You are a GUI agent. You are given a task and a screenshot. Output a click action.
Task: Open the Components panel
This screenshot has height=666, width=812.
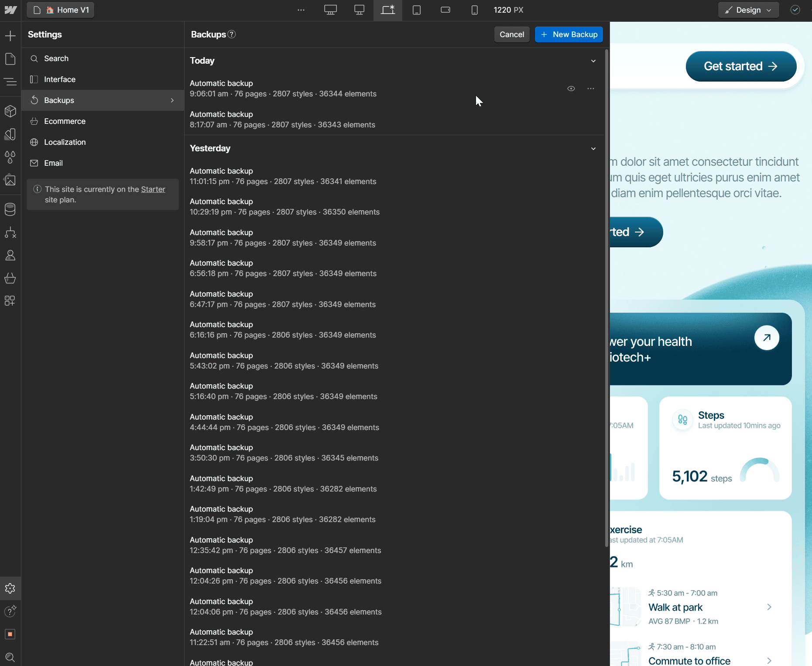point(10,111)
